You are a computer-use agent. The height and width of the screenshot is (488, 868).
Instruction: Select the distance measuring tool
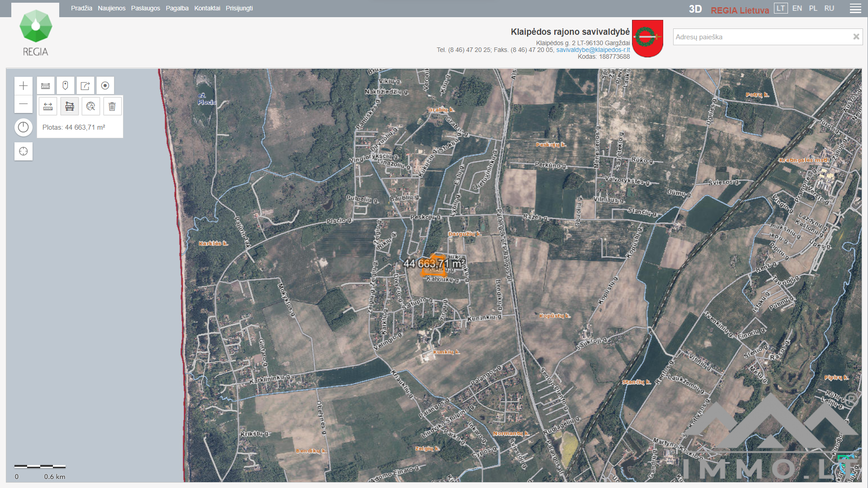48,106
